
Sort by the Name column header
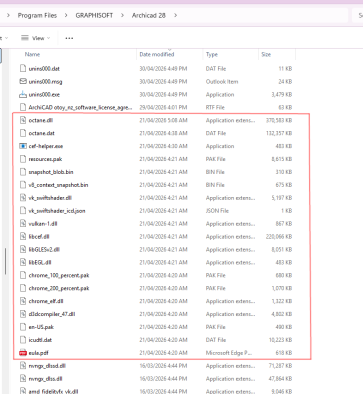(x=32, y=54)
